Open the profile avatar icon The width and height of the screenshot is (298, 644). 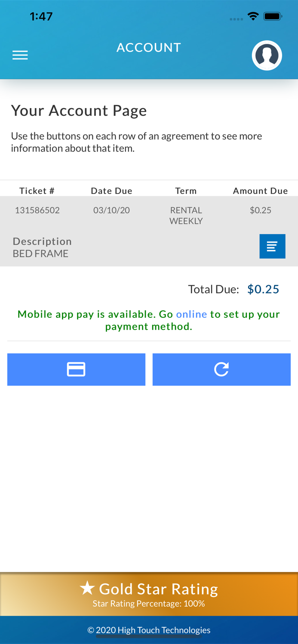coord(267,55)
